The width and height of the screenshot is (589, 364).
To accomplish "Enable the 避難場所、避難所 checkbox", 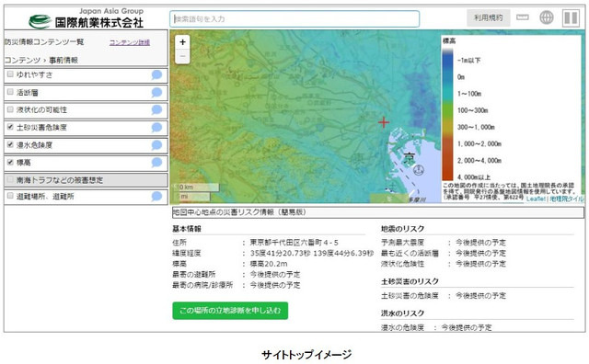I will point(10,196).
